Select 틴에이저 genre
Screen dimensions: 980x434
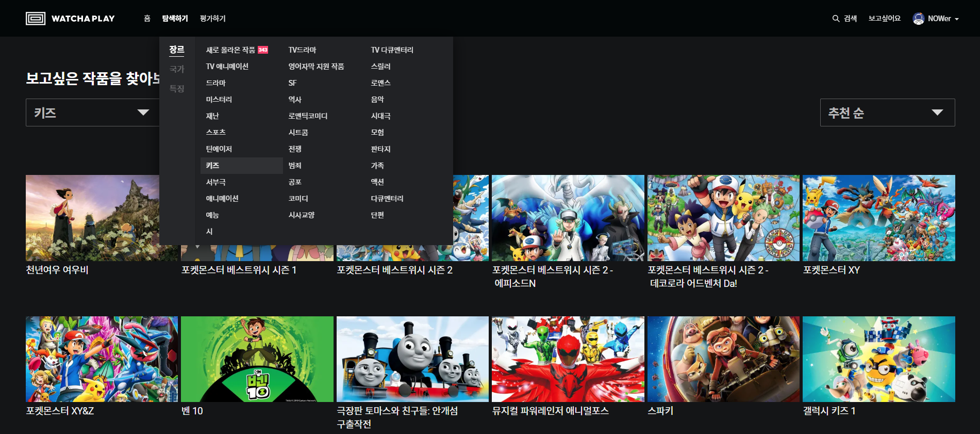pyautogui.click(x=219, y=149)
